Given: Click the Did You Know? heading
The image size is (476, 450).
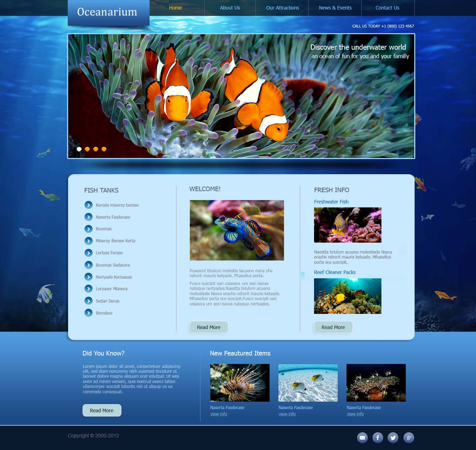Looking at the screenshot, I should (x=103, y=353).
